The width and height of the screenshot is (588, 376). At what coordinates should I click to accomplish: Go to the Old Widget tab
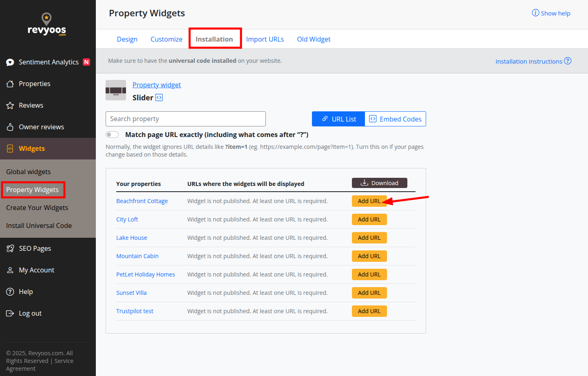point(314,39)
